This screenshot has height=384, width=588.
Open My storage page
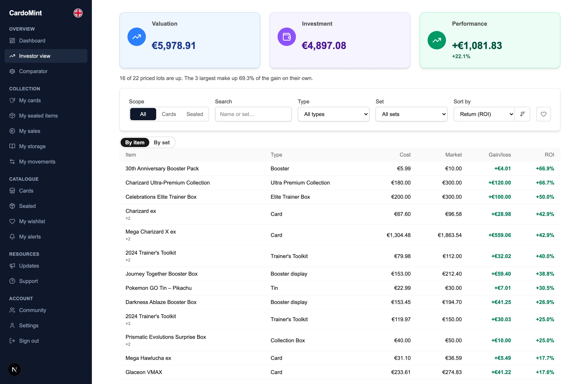point(46,146)
